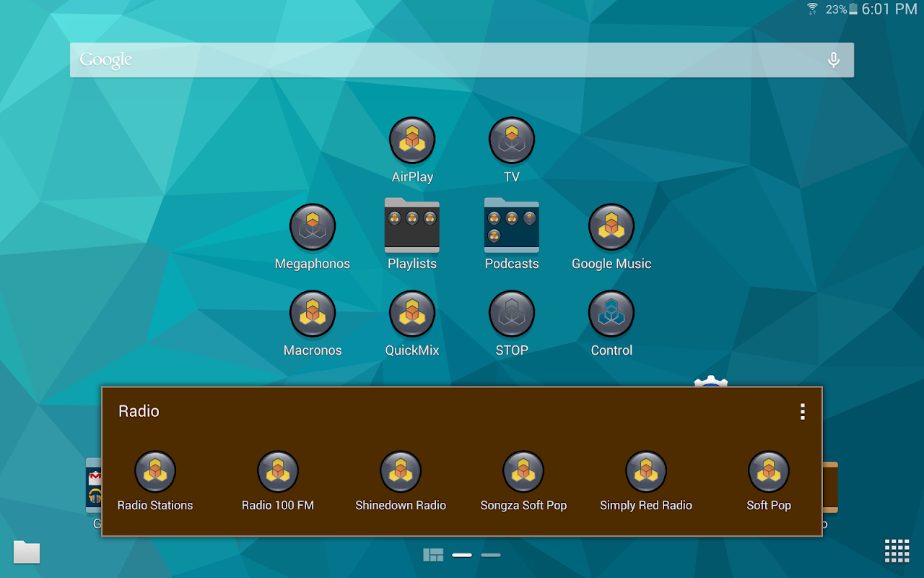
Task: Launch the TV shortcut
Action: 512,141
